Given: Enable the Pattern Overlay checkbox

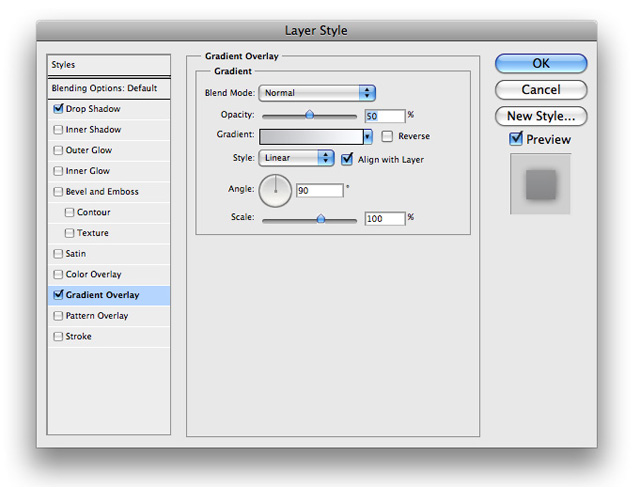Looking at the screenshot, I should (58, 316).
